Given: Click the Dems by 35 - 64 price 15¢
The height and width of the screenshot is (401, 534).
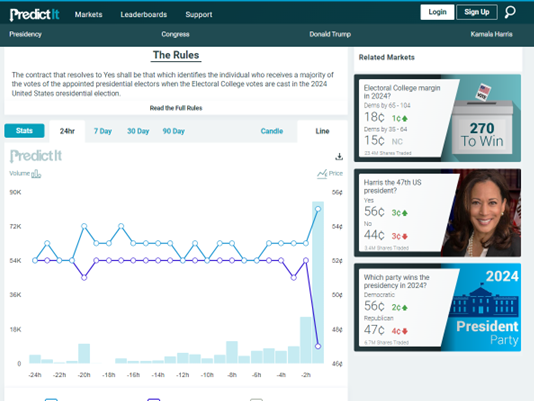Looking at the screenshot, I should [x=374, y=140].
